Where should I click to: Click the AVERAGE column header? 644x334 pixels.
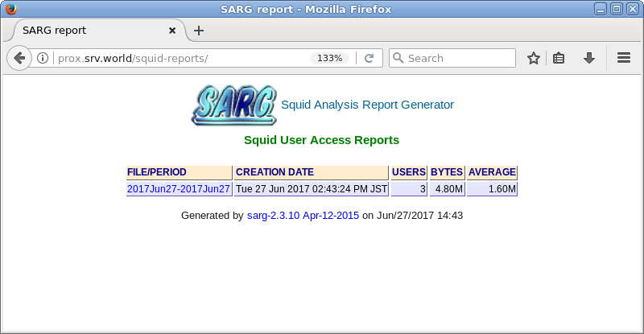(492, 172)
